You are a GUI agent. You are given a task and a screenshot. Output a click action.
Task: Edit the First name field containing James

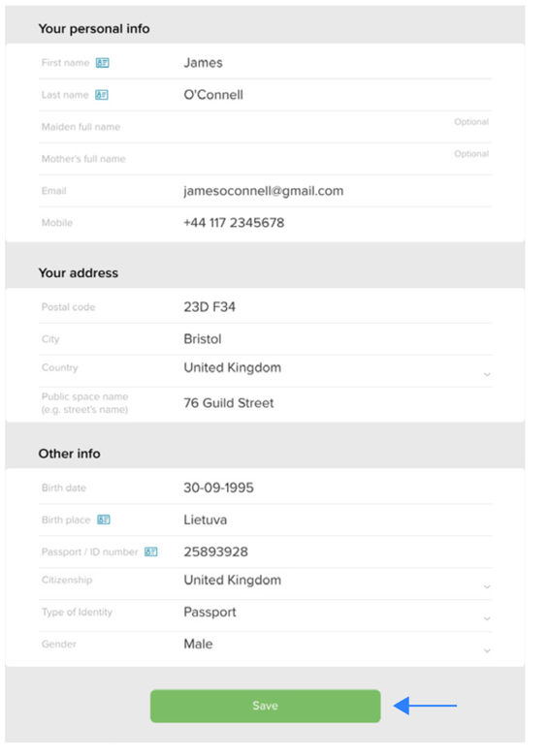click(266, 63)
